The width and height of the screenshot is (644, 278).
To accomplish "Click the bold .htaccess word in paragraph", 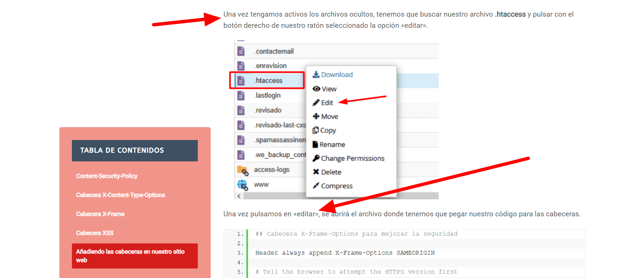I will pyautogui.click(x=510, y=14).
